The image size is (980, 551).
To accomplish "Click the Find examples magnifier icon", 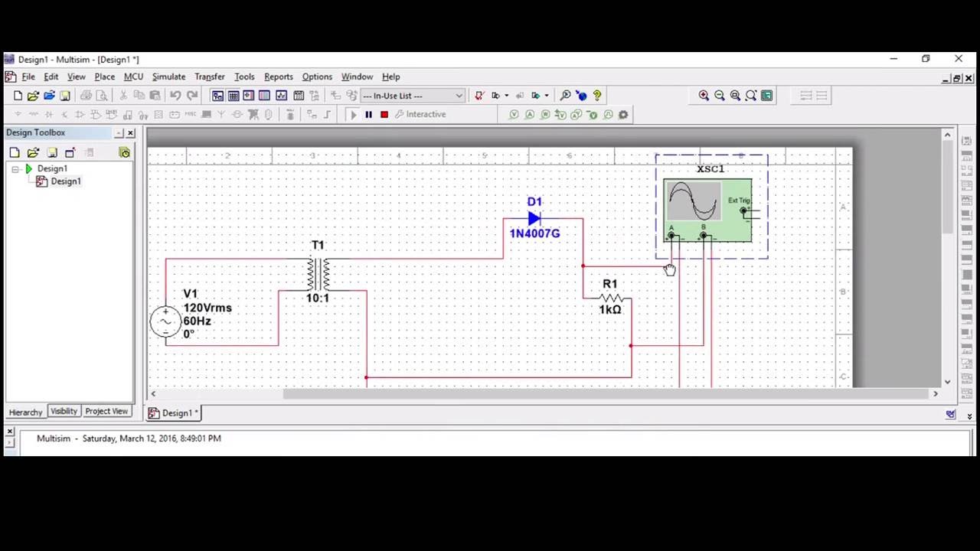I will point(565,96).
